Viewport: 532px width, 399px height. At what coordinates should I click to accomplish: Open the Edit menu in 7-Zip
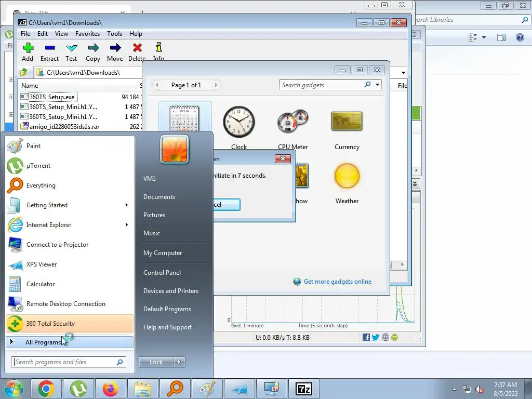43,34
